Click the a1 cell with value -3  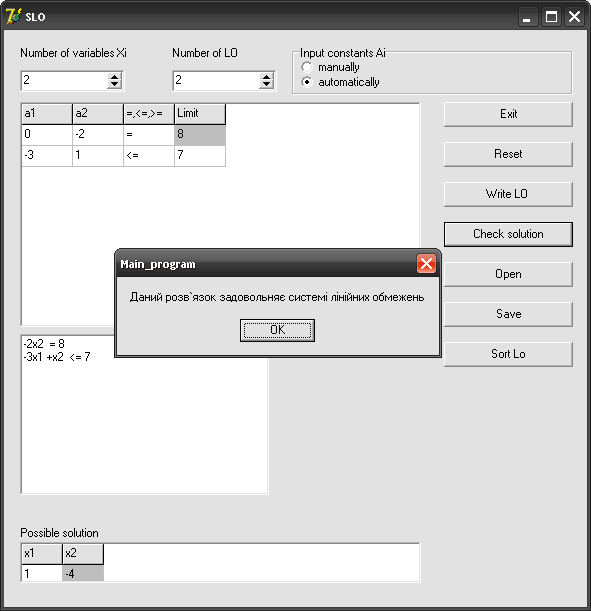47,156
